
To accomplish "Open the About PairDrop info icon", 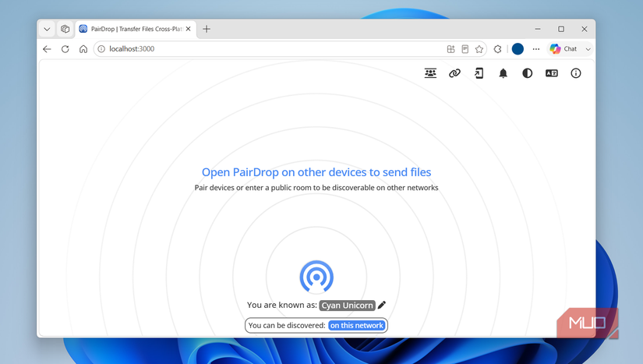I will click(x=576, y=73).
